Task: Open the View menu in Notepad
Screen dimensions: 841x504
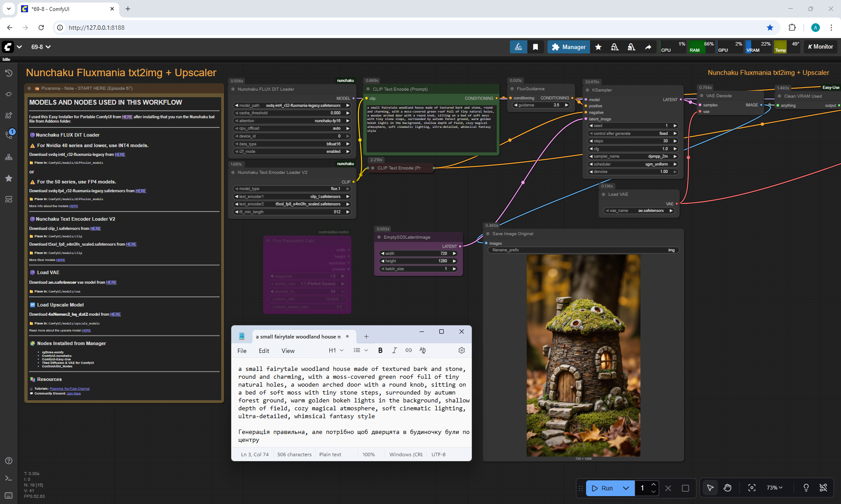Action: pyautogui.click(x=288, y=351)
